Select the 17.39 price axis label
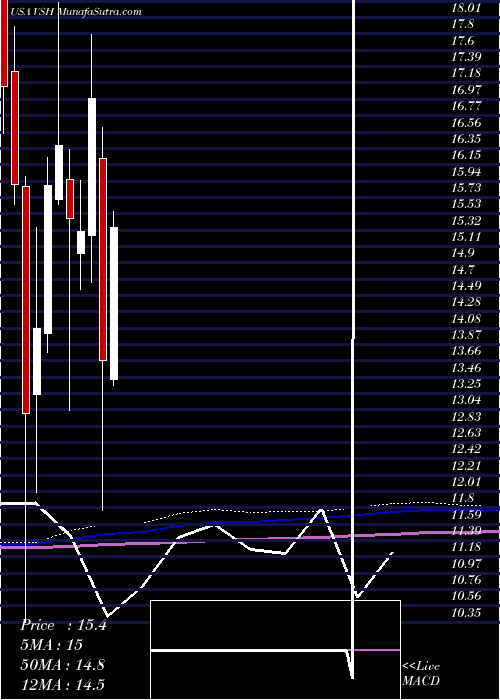This screenshot has width=500, height=700. (x=466, y=57)
